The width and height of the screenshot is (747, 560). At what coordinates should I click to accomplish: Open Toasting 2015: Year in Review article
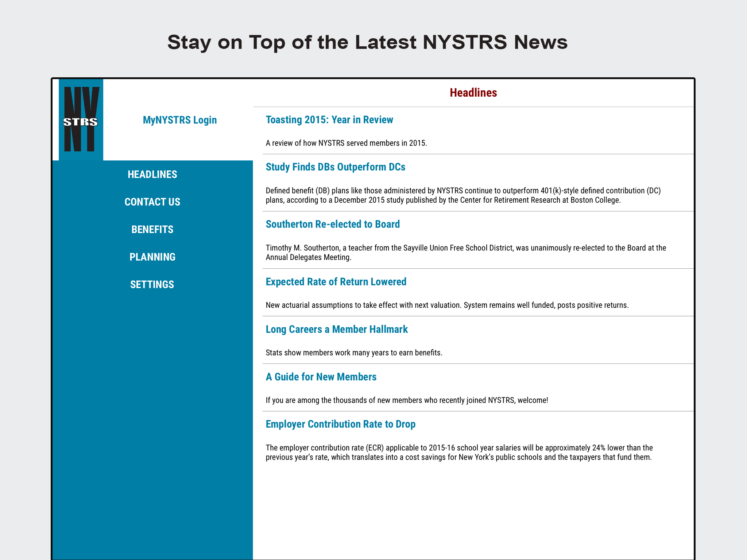click(x=329, y=120)
